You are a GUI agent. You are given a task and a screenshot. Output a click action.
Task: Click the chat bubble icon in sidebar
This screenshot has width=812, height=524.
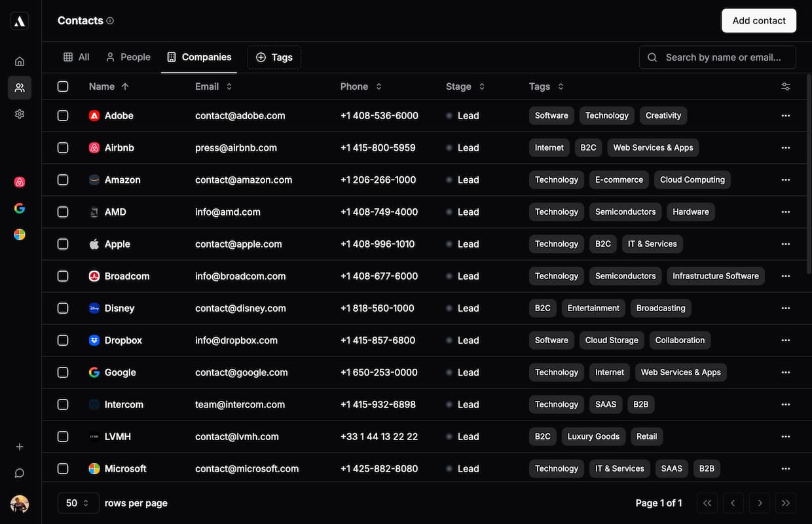(20, 473)
